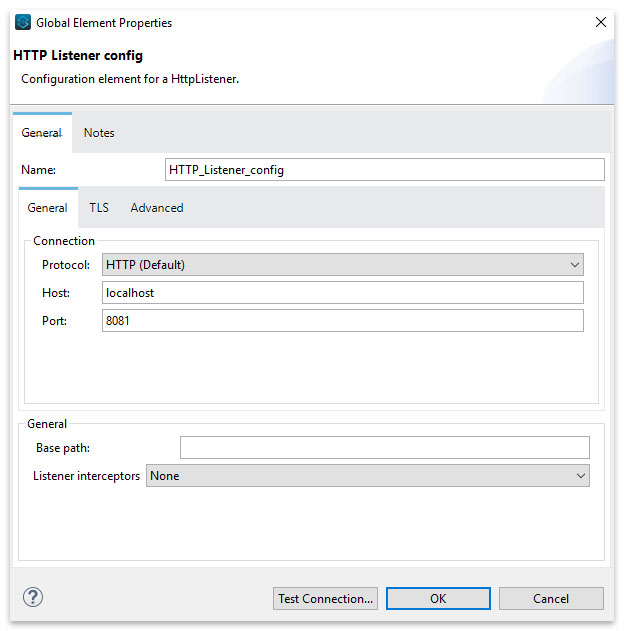The height and width of the screenshot is (631, 624).
Task: Confirm with the OK button
Action: point(438,598)
